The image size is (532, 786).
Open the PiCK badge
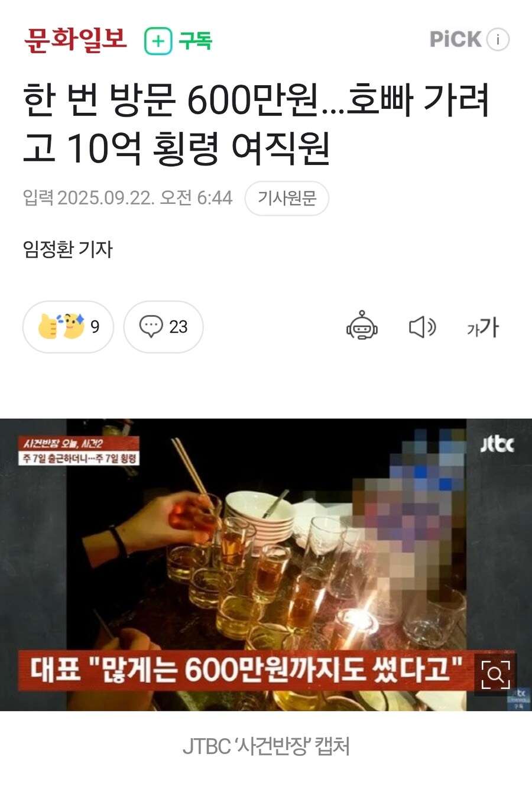[455, 40]
